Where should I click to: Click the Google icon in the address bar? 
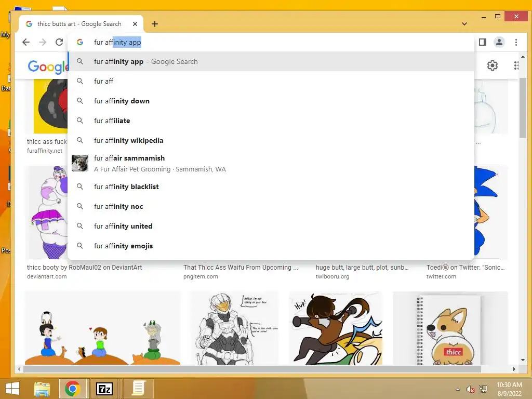tap(80, 42)
